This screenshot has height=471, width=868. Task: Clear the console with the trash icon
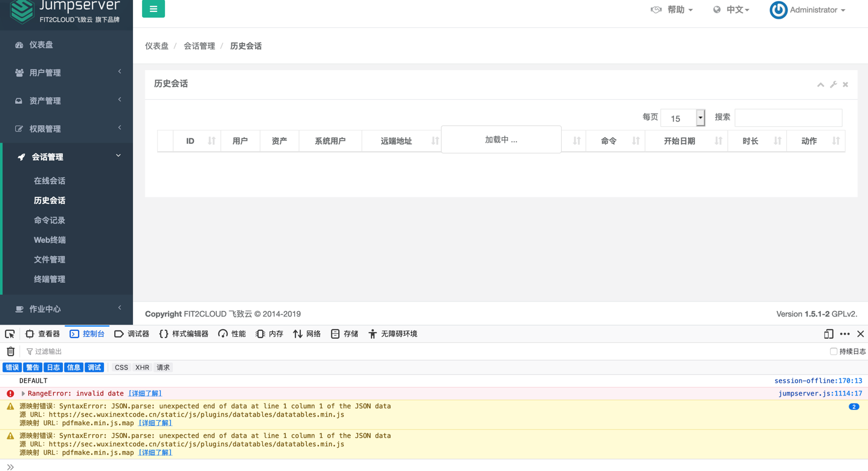10,351
